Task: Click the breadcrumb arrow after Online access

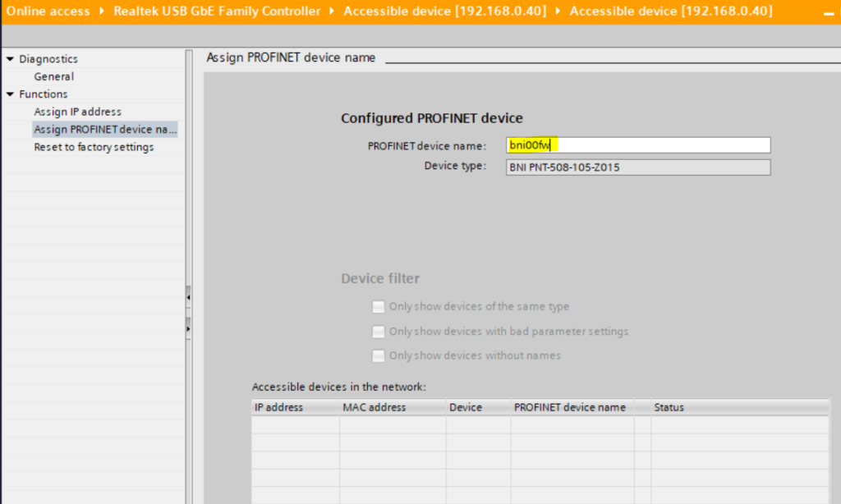Action: click(102, 11)
